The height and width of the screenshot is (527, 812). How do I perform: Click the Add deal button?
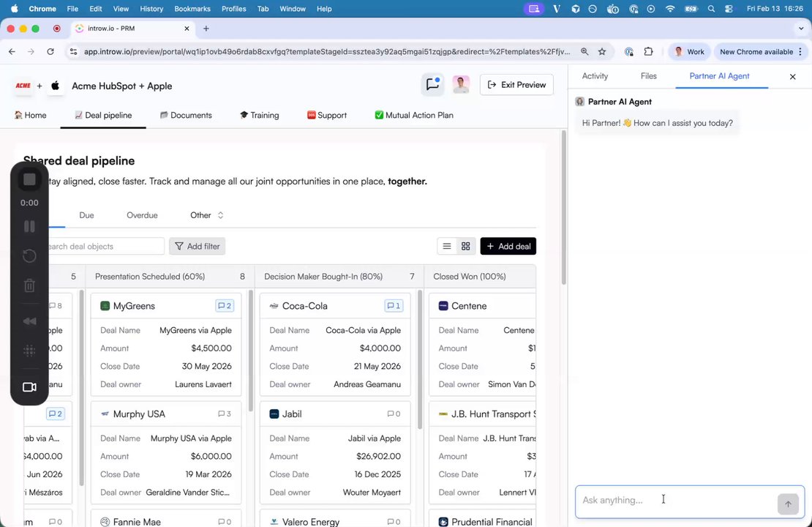(508, 246)
